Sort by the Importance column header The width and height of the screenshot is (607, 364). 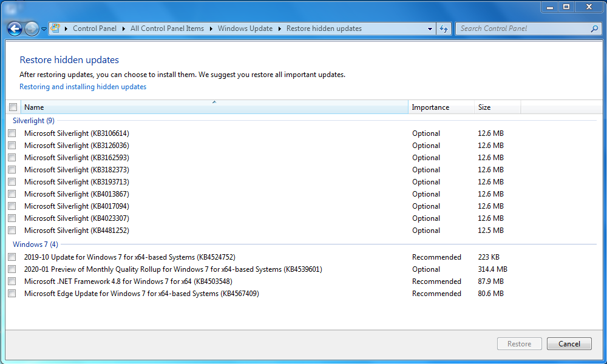click(x=441, y=107)
